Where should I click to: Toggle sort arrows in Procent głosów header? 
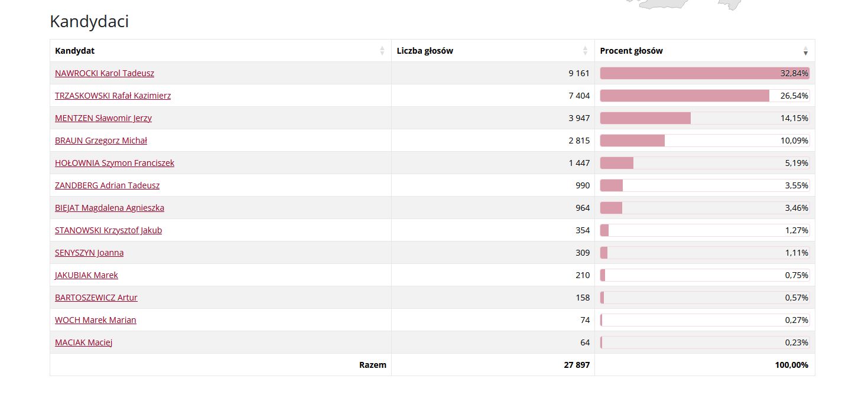pyautogui.click(x=805, y=51)
